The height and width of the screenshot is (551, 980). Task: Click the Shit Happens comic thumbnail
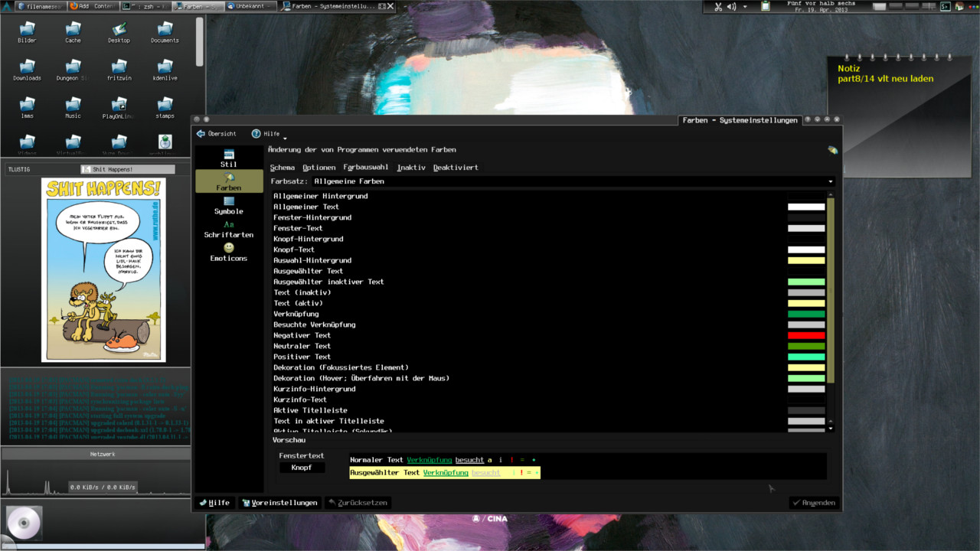click(103, 270)
